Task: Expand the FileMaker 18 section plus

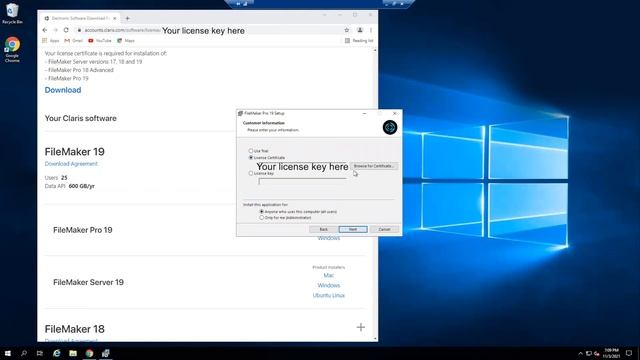Action: (360, 327)
